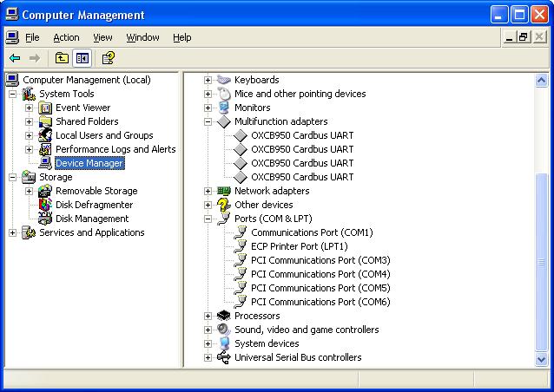Click the yellow question mark Other devices icon

point(224,205)
